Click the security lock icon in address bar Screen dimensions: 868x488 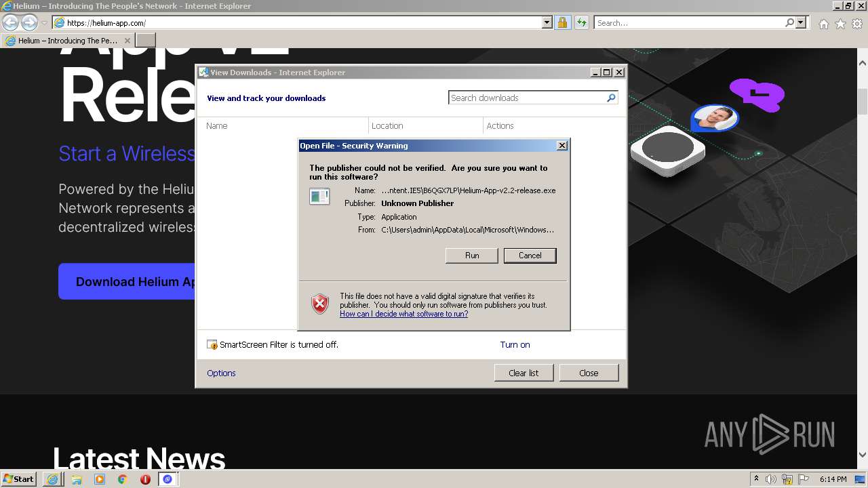(562, 22)
